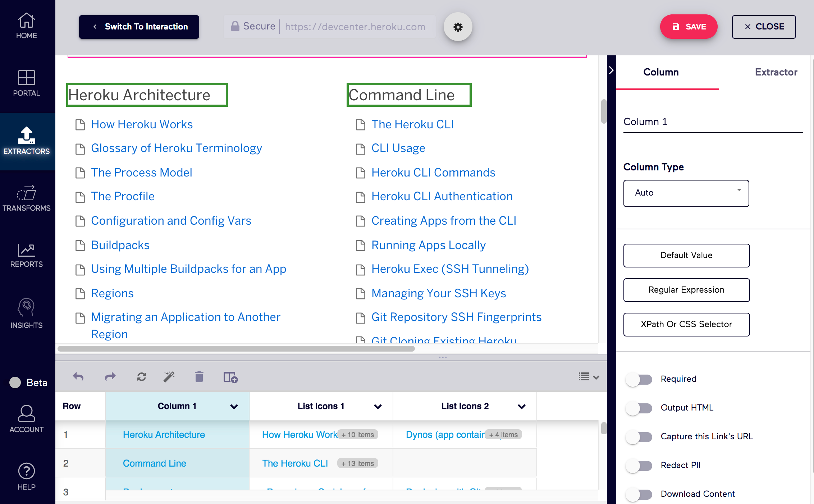The width and height of the screenshot is (814, 504).
Task: Click the Regular Expression button
Action: (x=686, y=290)
